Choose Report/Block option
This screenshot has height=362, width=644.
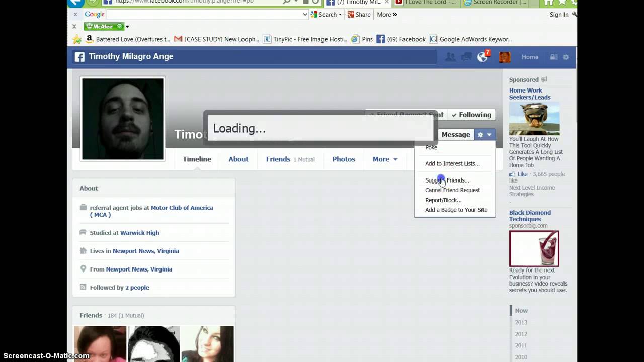pos(443,200)
